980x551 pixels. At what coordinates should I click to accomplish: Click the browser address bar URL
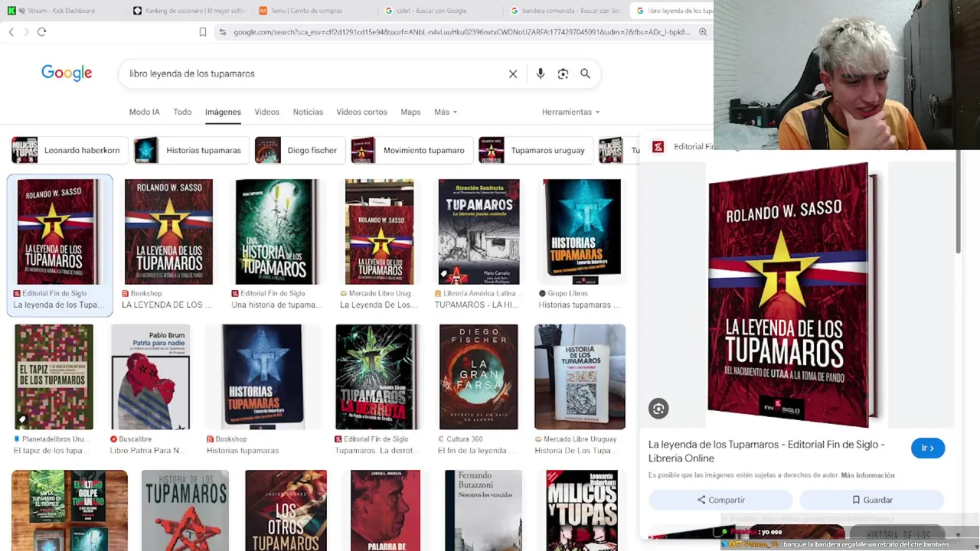pos(461,32)
